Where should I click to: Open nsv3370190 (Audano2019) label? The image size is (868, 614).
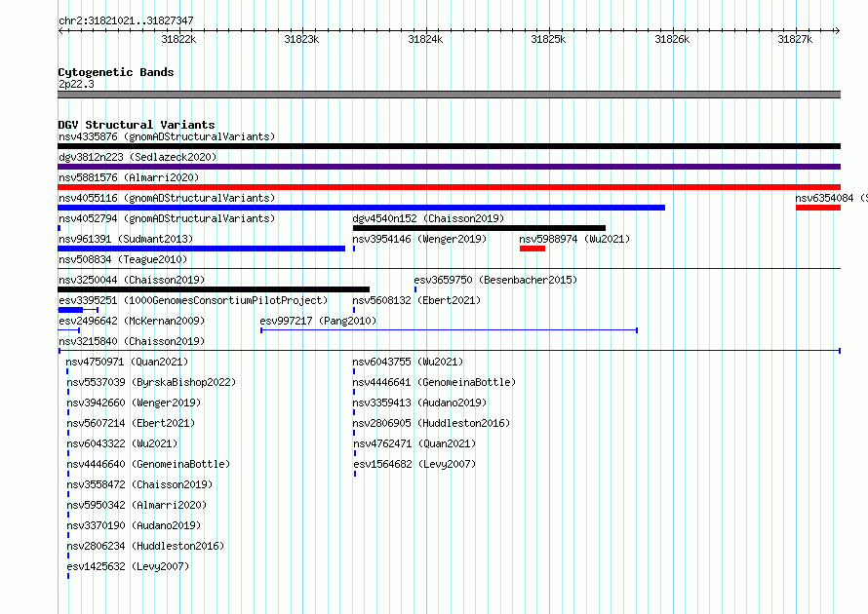[x=134, y=525]
